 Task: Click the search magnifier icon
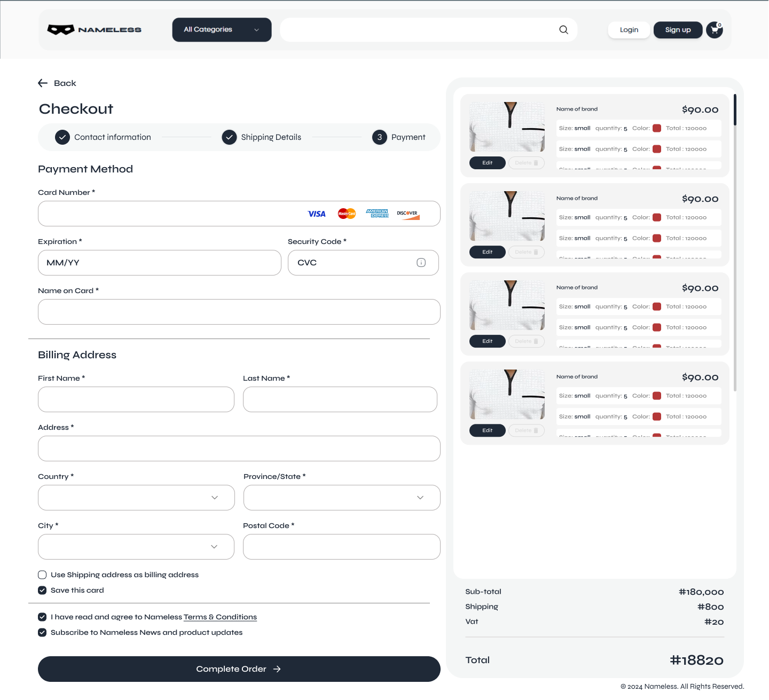click(563, 30)
